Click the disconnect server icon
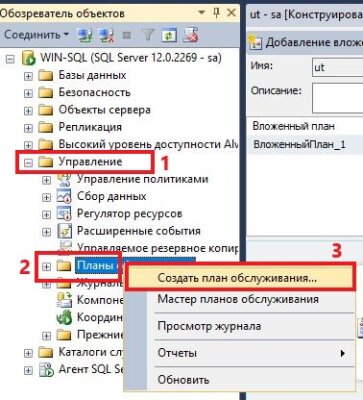Screen dimensions: 363x400 pyautogui.click(x=106, y=35)
